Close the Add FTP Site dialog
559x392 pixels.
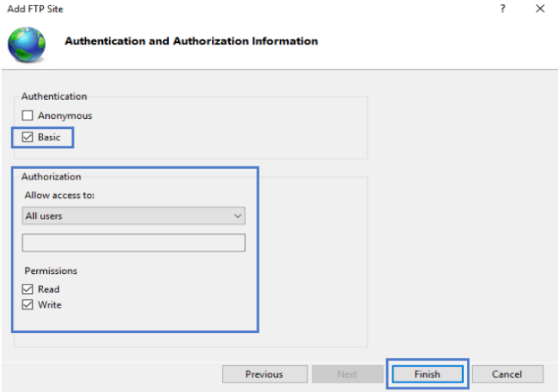[x=540, y=8]
